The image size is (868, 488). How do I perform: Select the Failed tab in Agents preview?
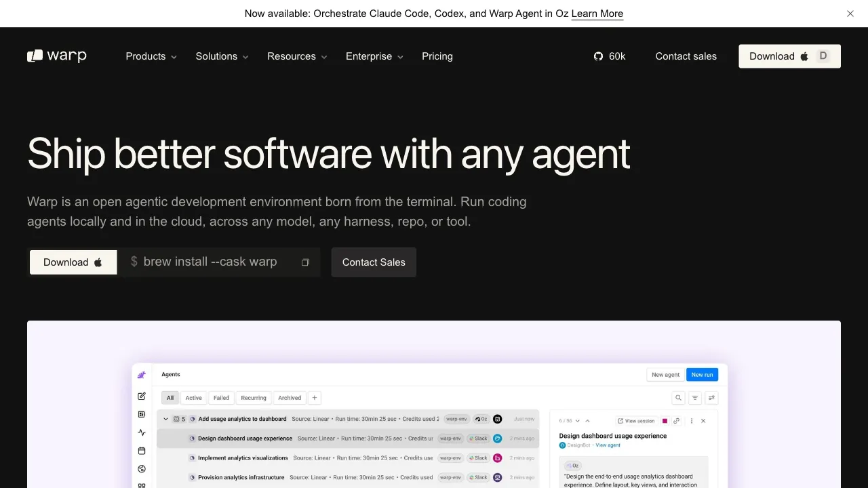pyautogui.click(x=221, y=398)
